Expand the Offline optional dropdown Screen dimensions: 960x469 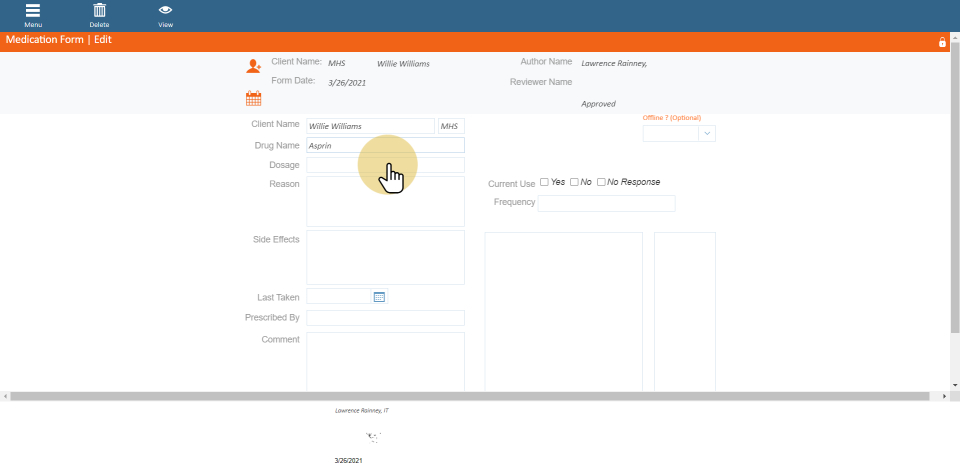[x=707, y=133]
